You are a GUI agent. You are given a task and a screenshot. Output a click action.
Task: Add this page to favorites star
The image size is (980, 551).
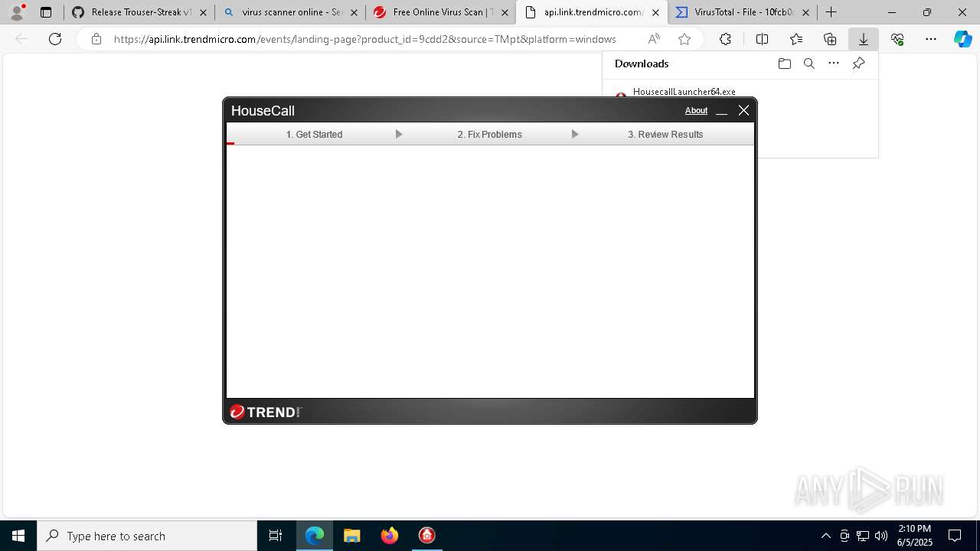pyautogui.click(x=684, y=39)
